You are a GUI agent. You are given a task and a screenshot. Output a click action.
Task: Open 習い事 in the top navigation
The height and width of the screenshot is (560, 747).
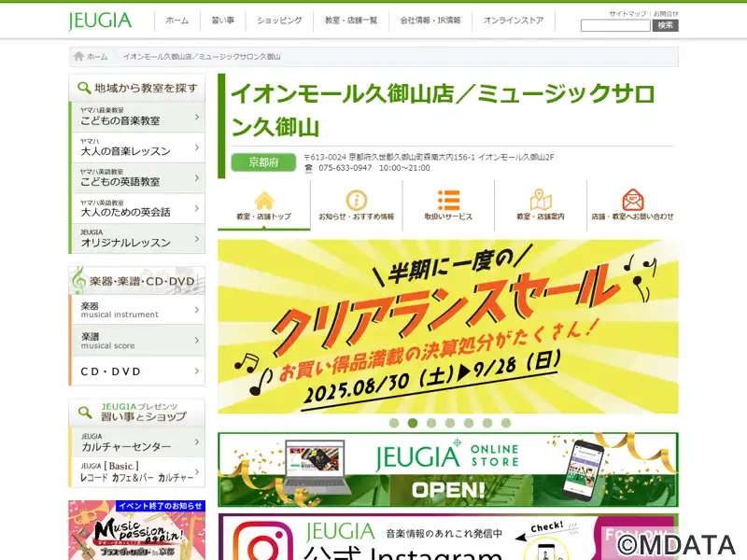click(x=223, y=21)
